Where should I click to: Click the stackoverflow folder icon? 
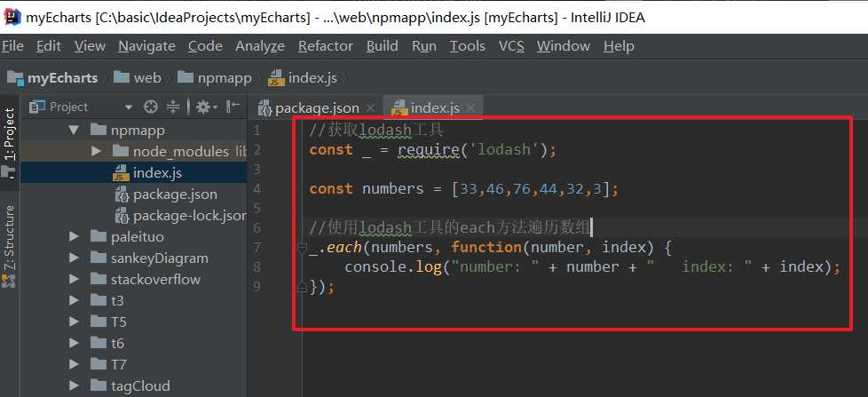click(x=98, y=279)
